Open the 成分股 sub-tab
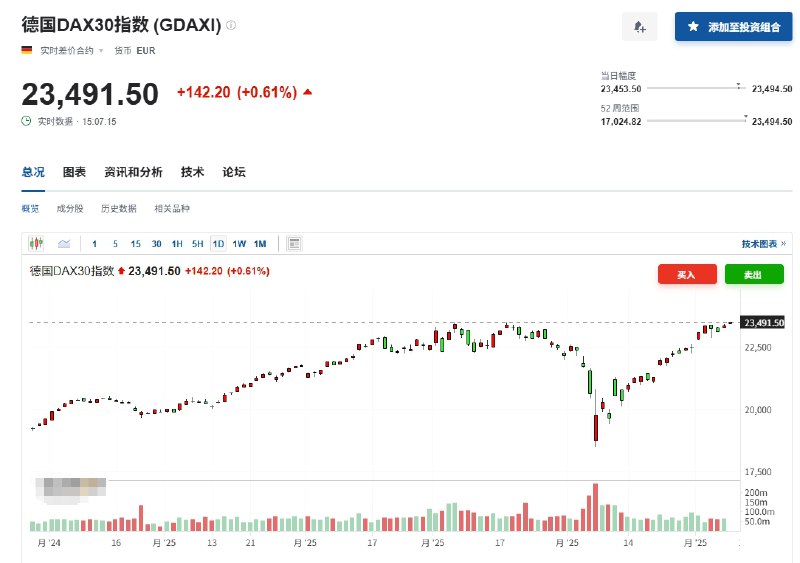Viewport: 800px width, 563px height. [x=70, y=208]
